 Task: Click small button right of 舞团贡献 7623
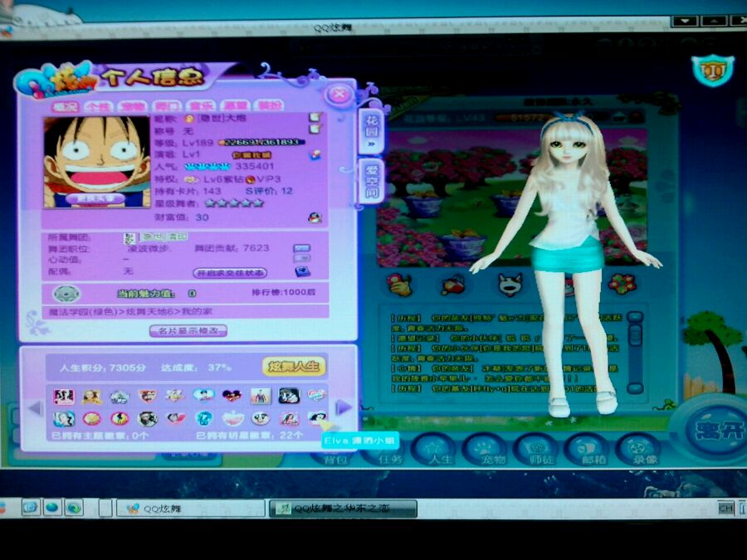click(301, 248)
